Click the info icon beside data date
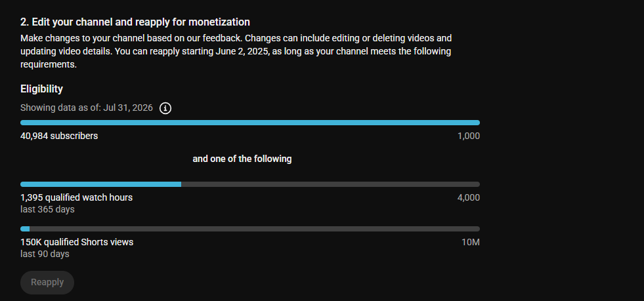644x301 pixels. click(165, 108)
